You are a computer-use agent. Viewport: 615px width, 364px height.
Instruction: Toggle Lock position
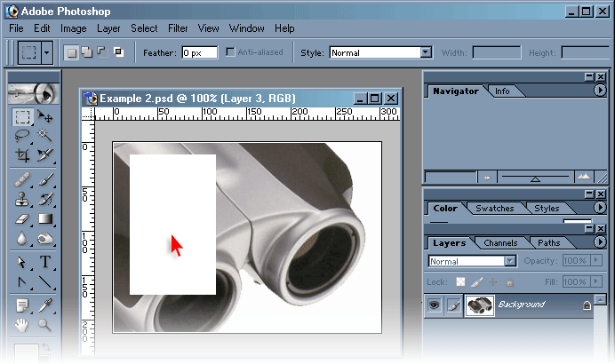pos(493,282)
